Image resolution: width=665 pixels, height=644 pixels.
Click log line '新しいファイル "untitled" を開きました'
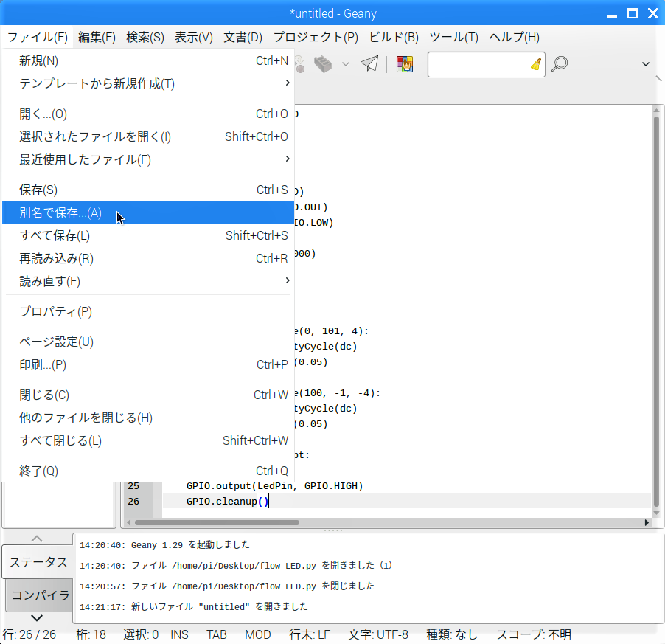point(194,606)
